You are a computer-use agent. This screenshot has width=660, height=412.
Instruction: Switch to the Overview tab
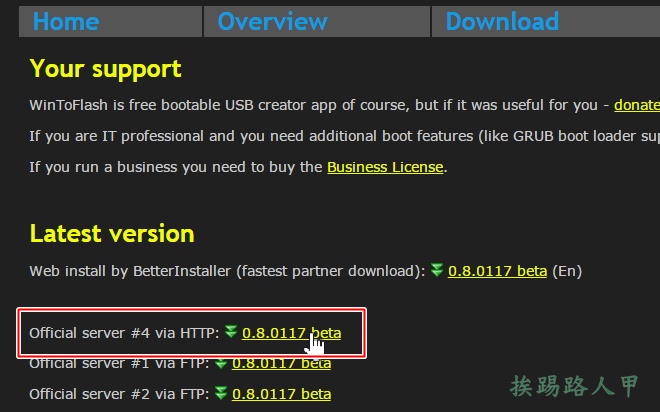click(x=272, y=21)
